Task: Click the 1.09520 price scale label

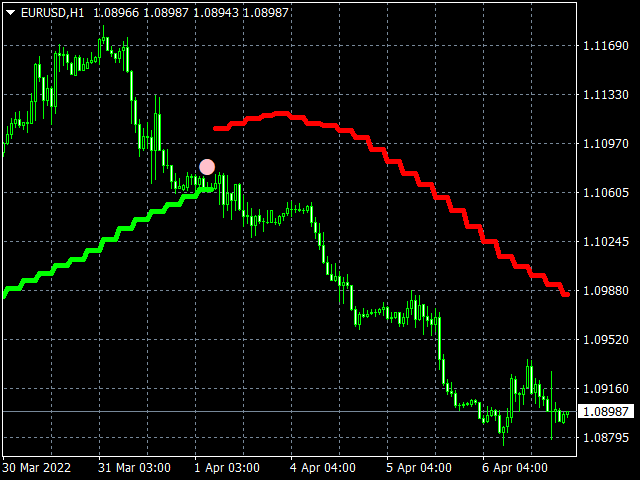Action: point(606,340)
